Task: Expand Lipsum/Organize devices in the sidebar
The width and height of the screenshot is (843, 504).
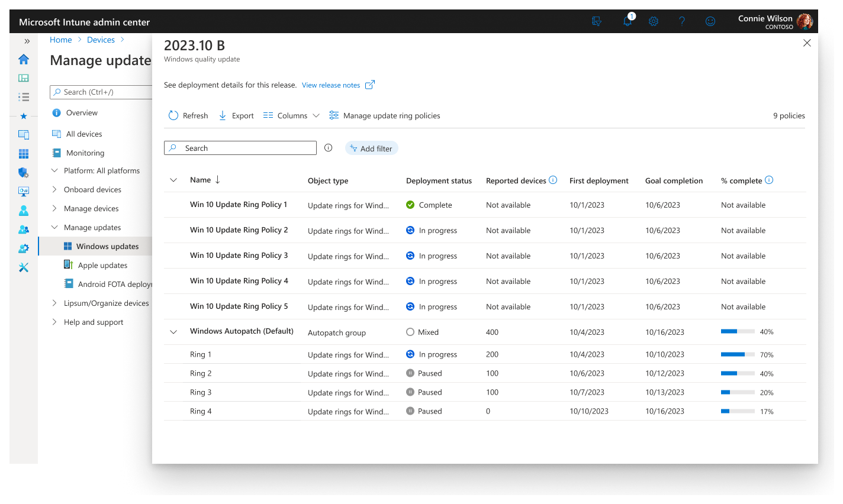Action: tap(54, 303)
